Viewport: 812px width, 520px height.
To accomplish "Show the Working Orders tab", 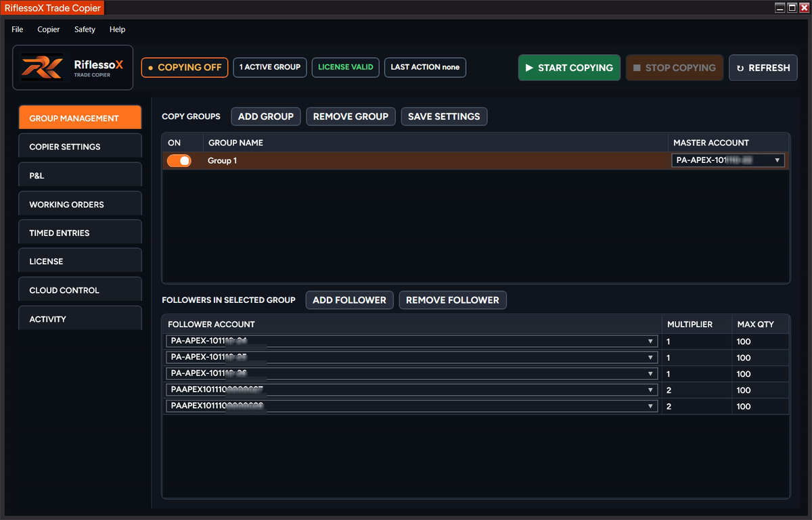I will [x=80, y=204].
